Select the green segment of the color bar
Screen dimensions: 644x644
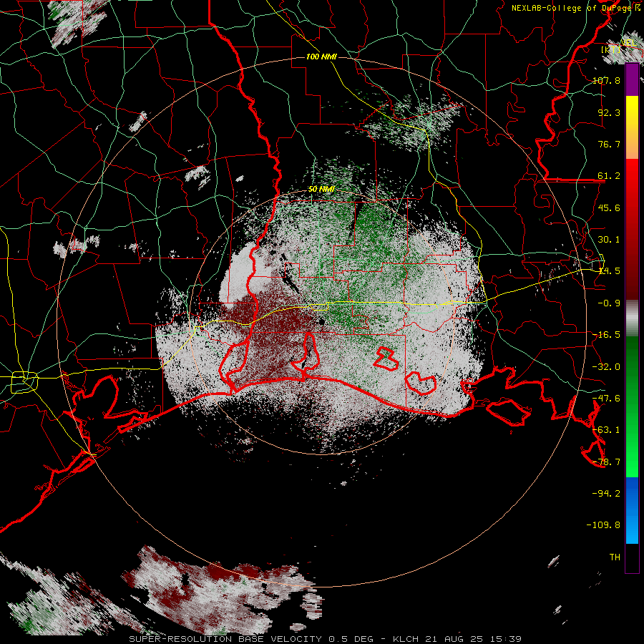pos(632,406)
